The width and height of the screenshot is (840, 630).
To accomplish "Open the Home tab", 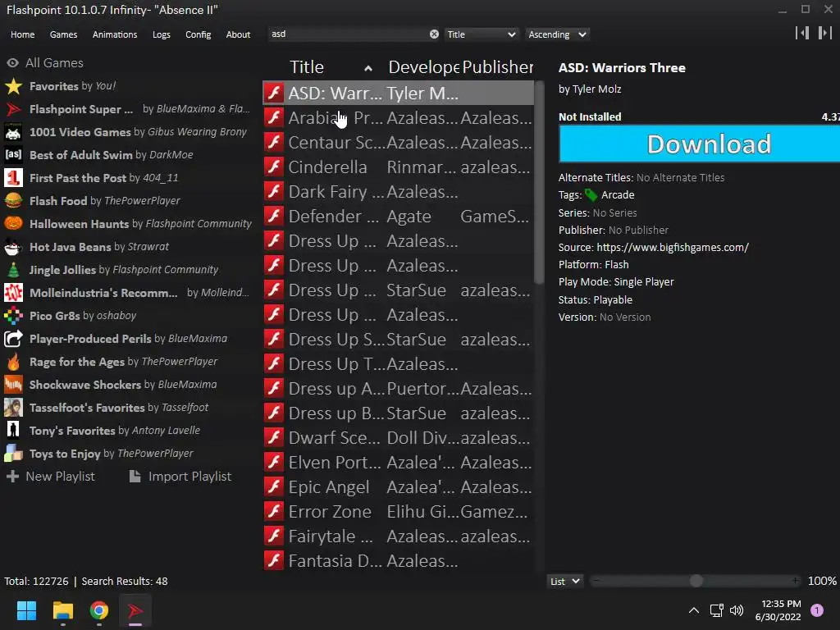I will 22,34.
